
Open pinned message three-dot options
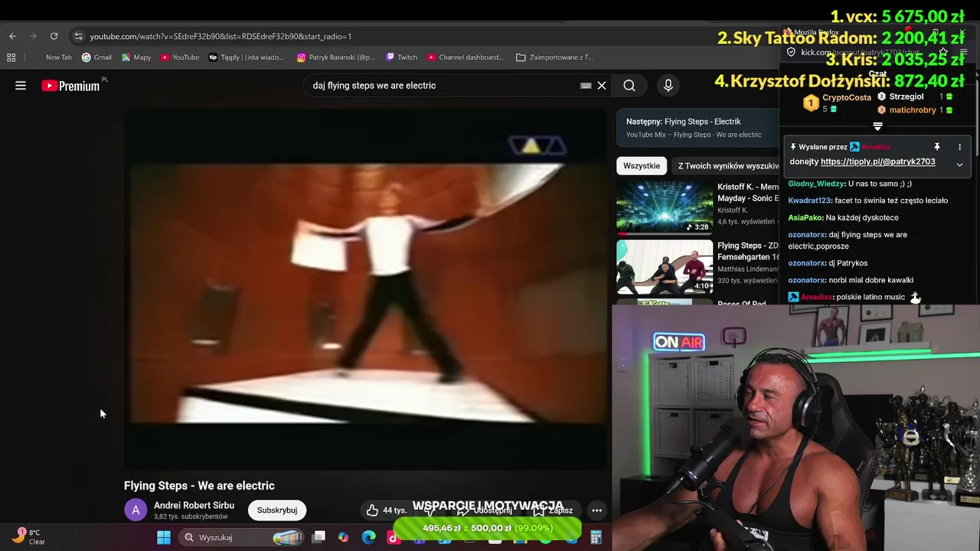[959, 147]
